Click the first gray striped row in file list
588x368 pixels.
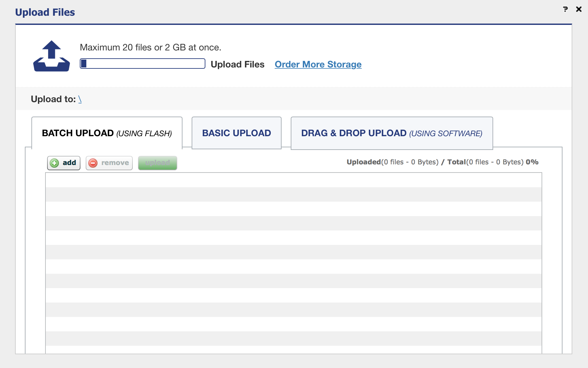(293, 194)
